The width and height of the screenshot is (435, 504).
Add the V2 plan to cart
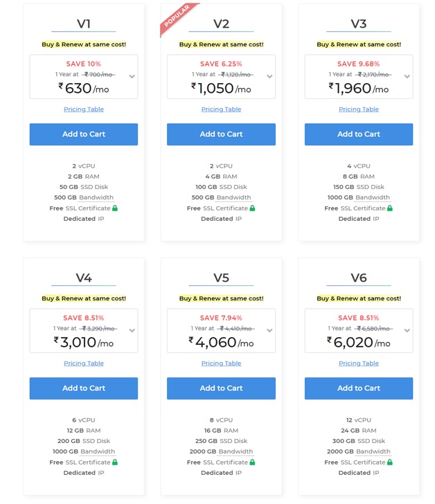(221, 134)
